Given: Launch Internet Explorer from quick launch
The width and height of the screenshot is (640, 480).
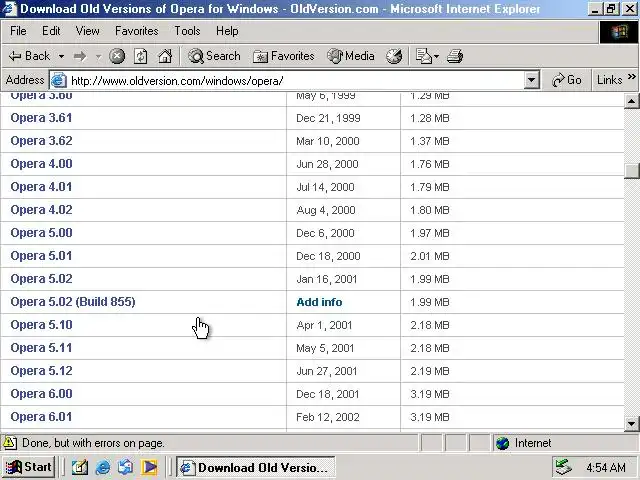Looking at the screenshot, I should [x=103, y=467].
